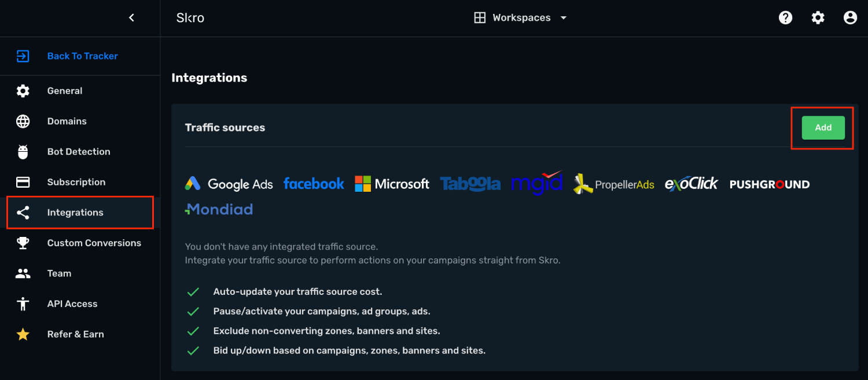Click the Integrations share icon
The image size is (868, 380).
[x=23, y=213]
